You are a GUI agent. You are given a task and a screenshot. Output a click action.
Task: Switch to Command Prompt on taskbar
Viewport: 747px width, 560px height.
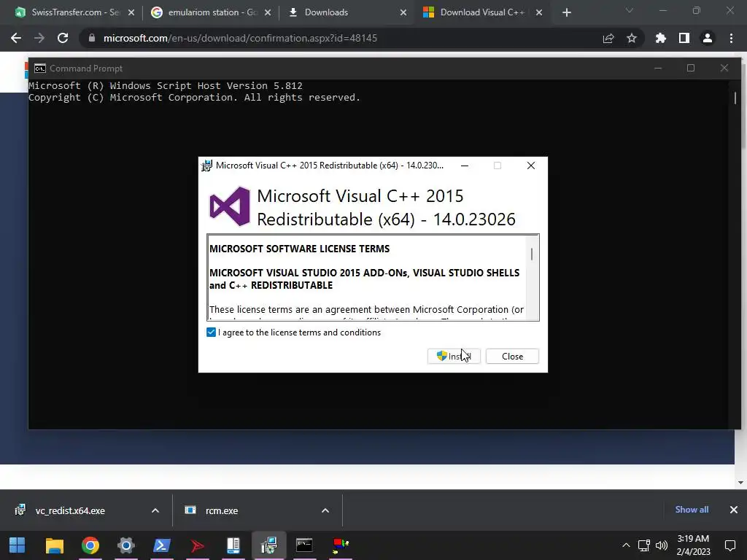304,545
